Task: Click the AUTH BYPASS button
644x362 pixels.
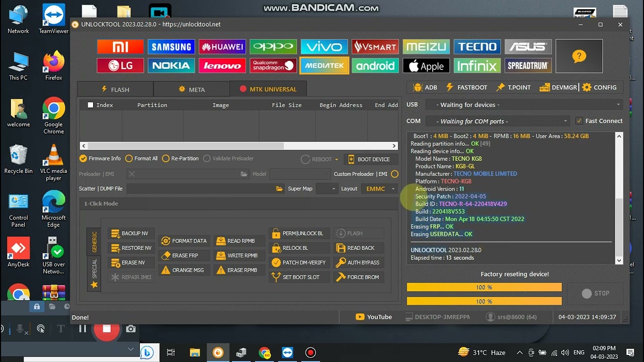Action: 359,262
